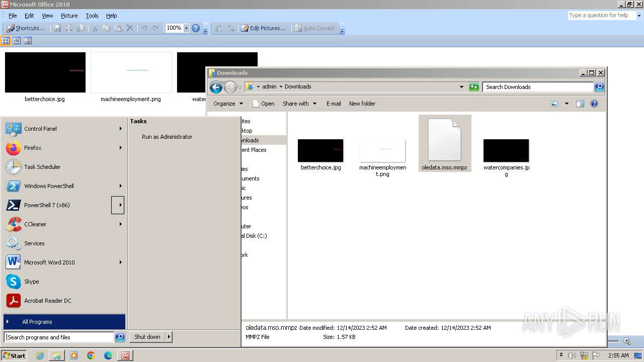644x362 pixels.
Task: Open address bar history dropdown
Action: pyautogui.click(x=461, y=87)
